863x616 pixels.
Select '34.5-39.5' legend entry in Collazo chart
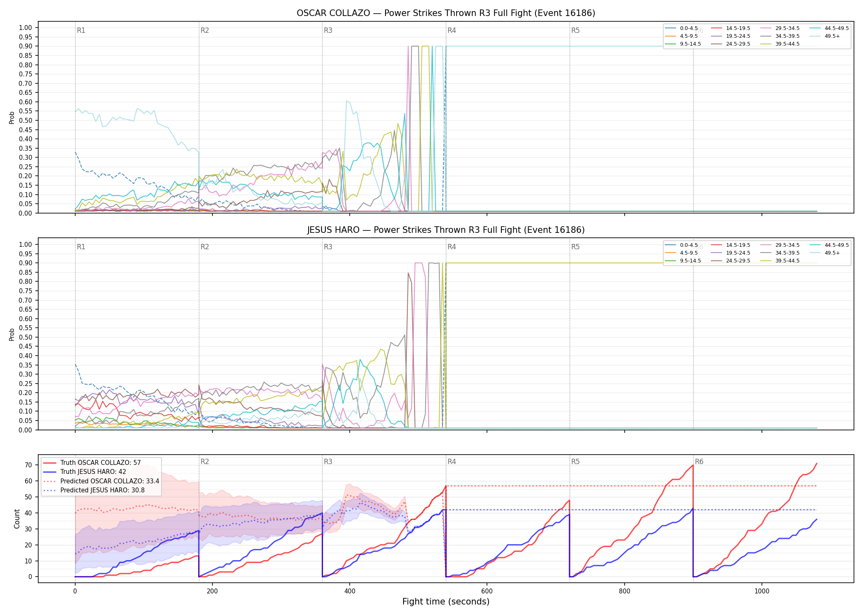click(780, 36)
